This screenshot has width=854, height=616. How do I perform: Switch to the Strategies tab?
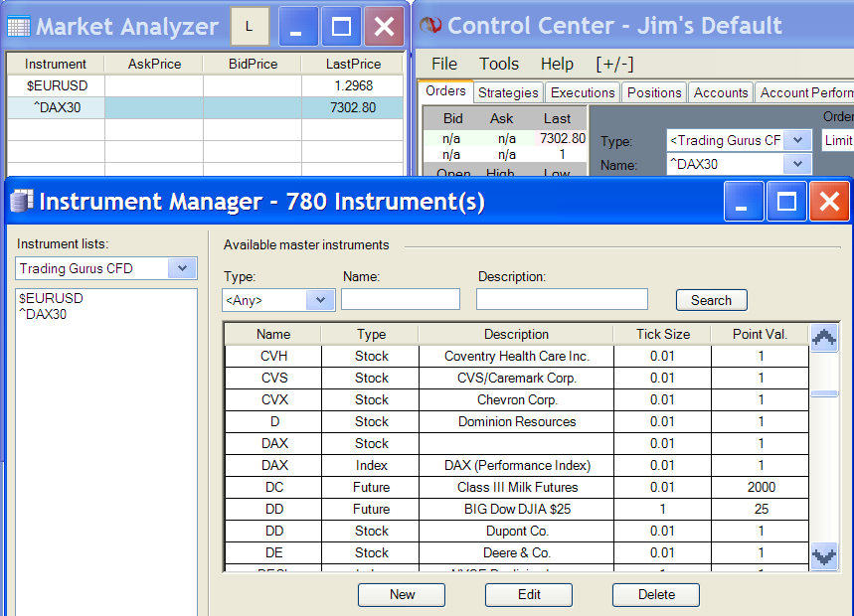[508, 92]
